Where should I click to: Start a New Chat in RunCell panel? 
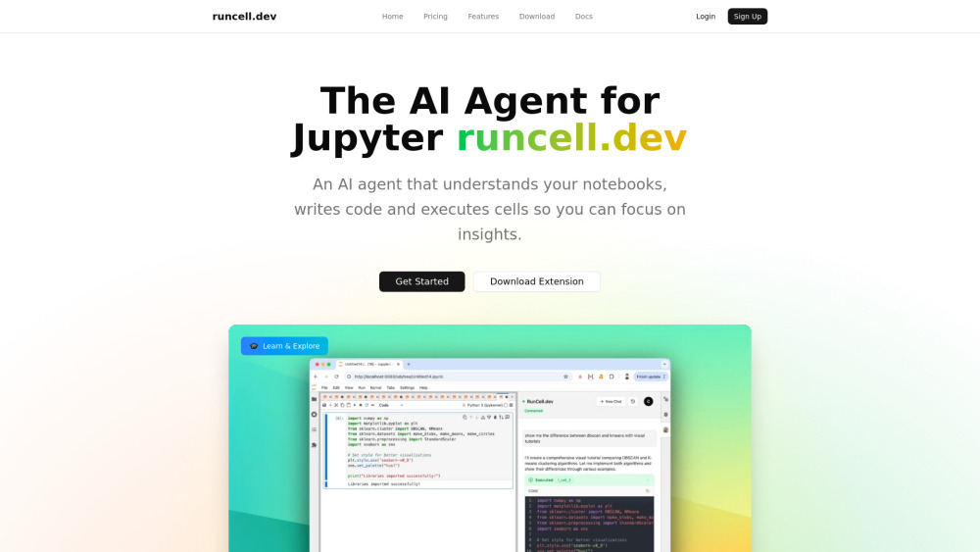611,401
